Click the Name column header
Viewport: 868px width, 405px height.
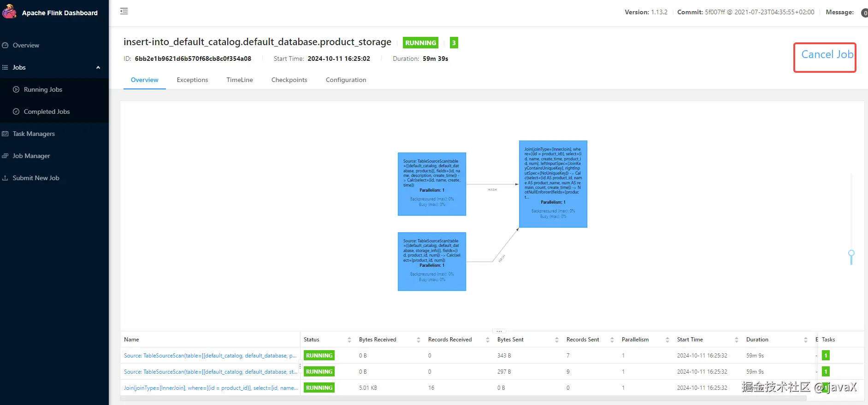pos(131,340)
